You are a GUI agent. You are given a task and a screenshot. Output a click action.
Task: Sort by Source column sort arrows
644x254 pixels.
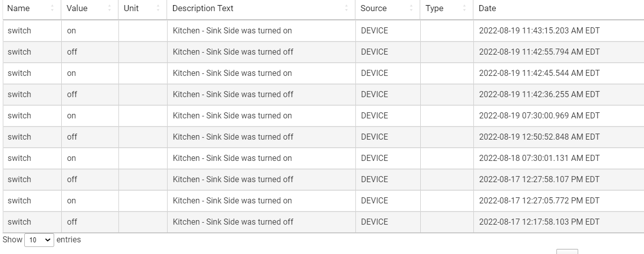(412, 8)
